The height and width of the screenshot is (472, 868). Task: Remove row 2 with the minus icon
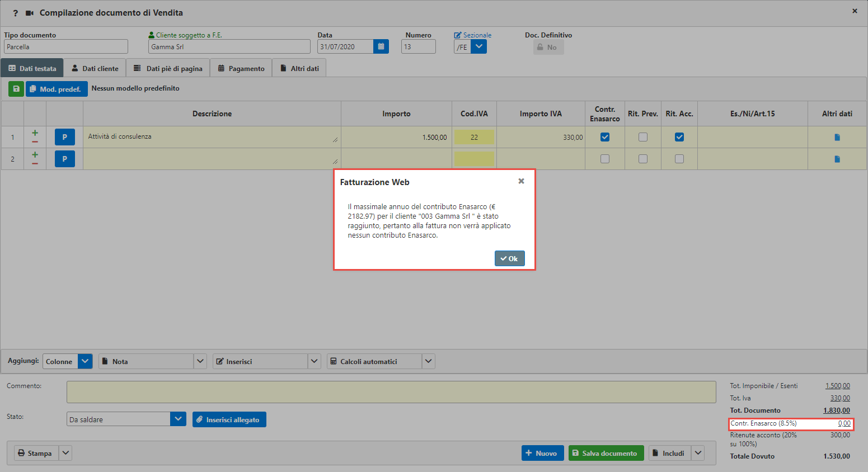(35, 164)
